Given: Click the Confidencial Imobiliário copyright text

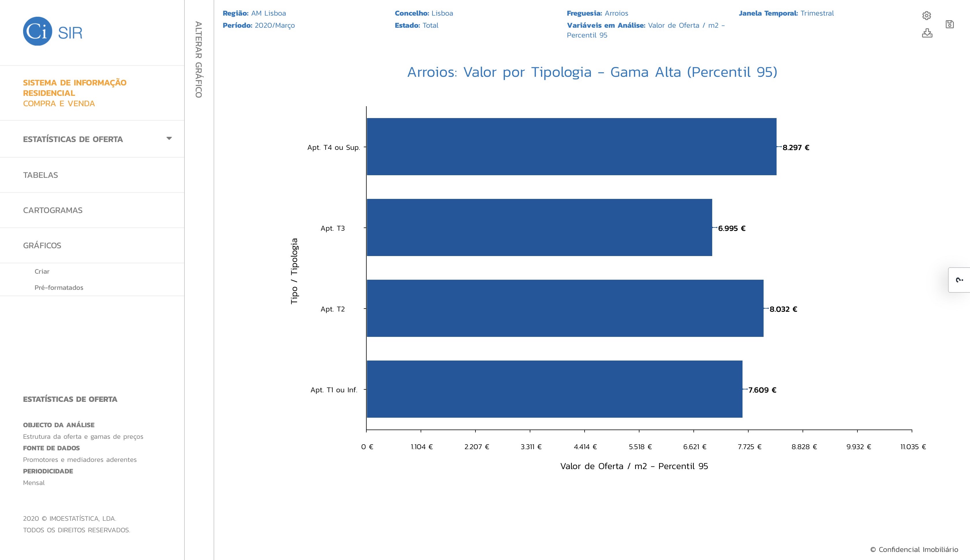Looking at the screenshot, I should [914, 550].
